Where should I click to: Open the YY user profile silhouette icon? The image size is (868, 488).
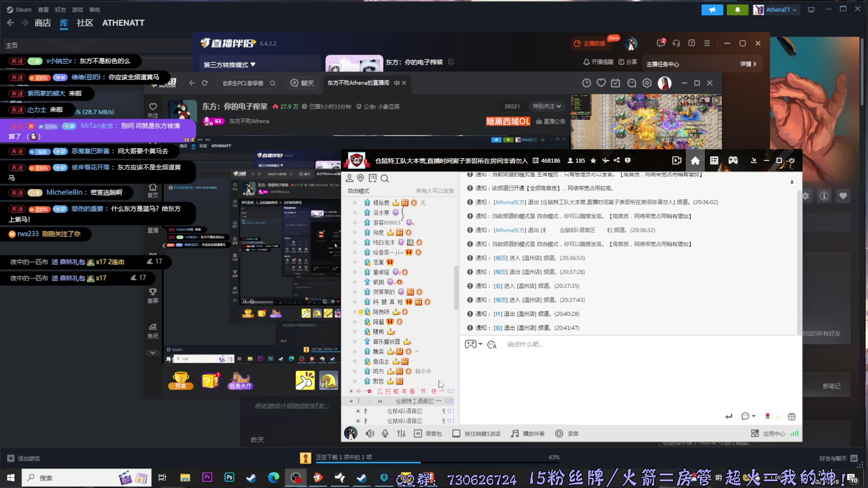pos(349,178)
